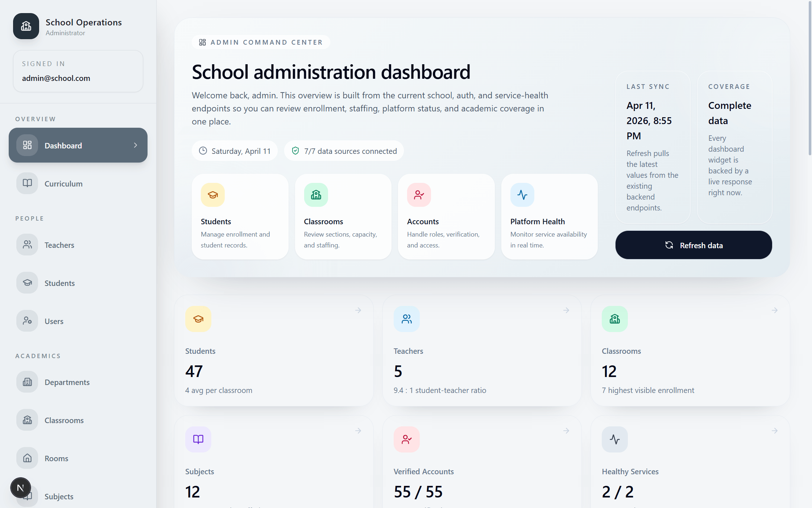Click the refresh arrows icon in Refresh data
This screenshot has width=812, height=508.
(x=669, y=245)
